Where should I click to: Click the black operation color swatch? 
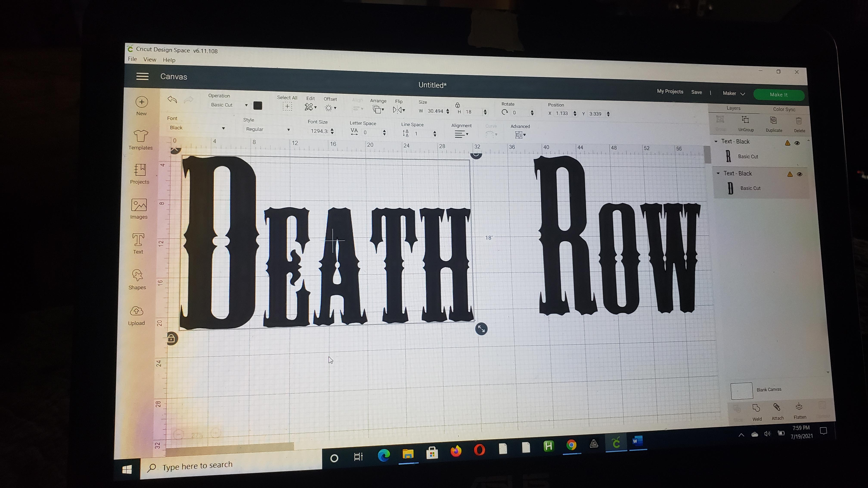tap(258, 106)
